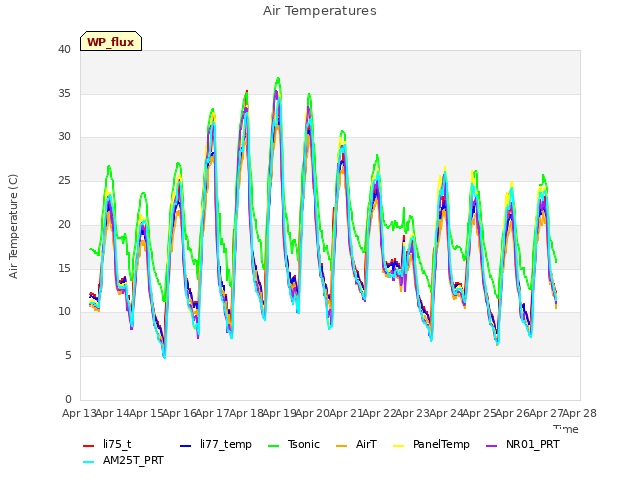The width and height of the screenshot is (640, 480).
Task: Click the cyan AM25T_PRT legend color marker
Action: pyautogui.click(x=89, y=462)
